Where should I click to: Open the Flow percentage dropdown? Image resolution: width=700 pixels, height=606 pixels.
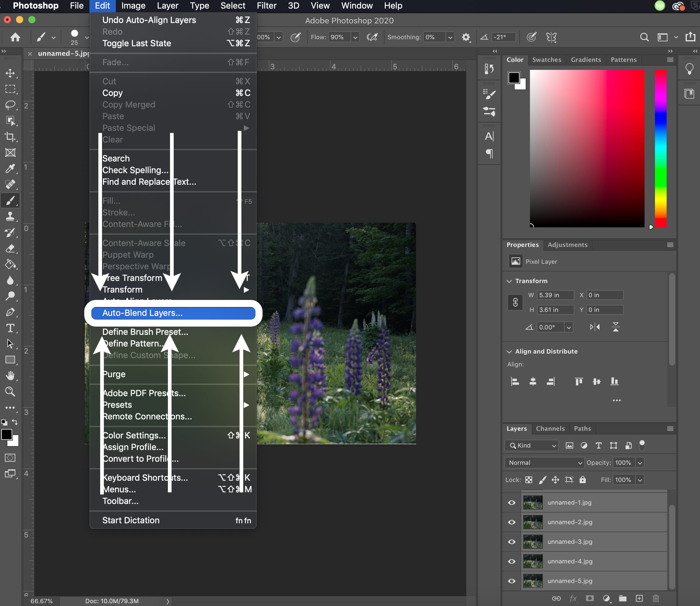tap(355, 37)
